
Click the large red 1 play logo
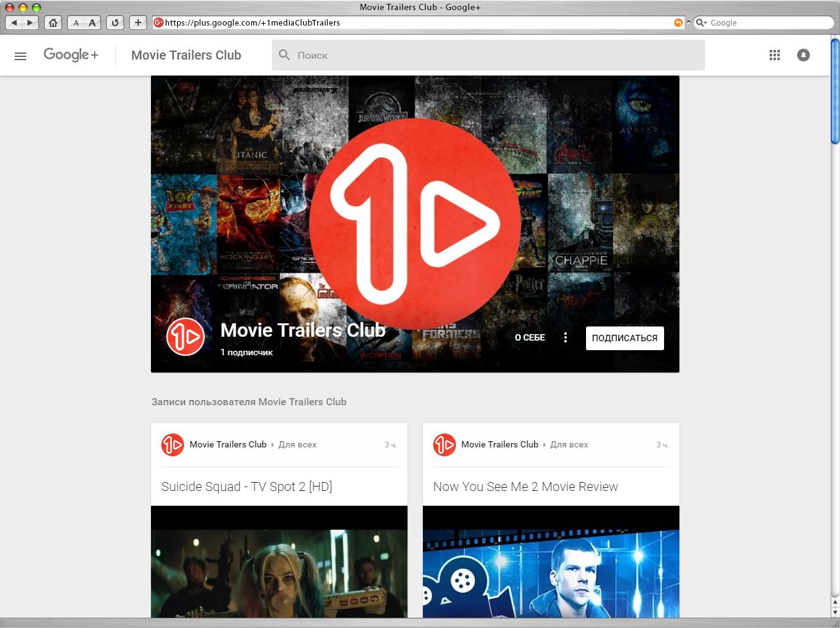pos(415,224)
